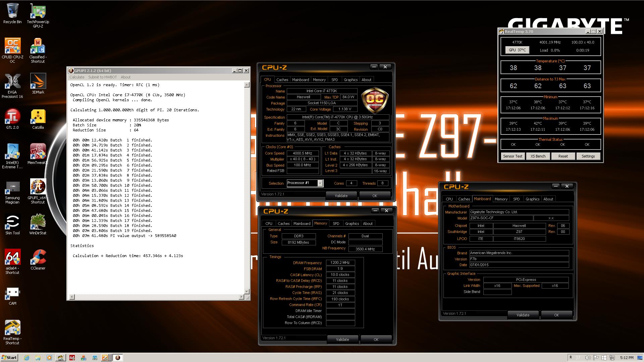
Task: Open Submit to HWBOT menu in GPUPI
Action: coord(102,77)
